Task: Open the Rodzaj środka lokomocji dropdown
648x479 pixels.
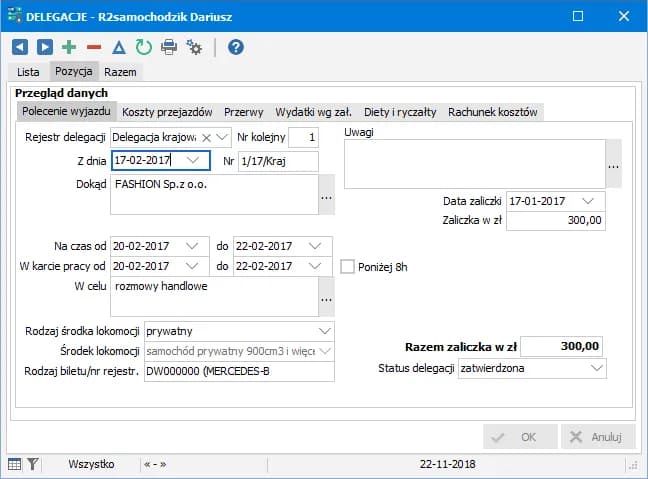Action: [x=324, y=330]
